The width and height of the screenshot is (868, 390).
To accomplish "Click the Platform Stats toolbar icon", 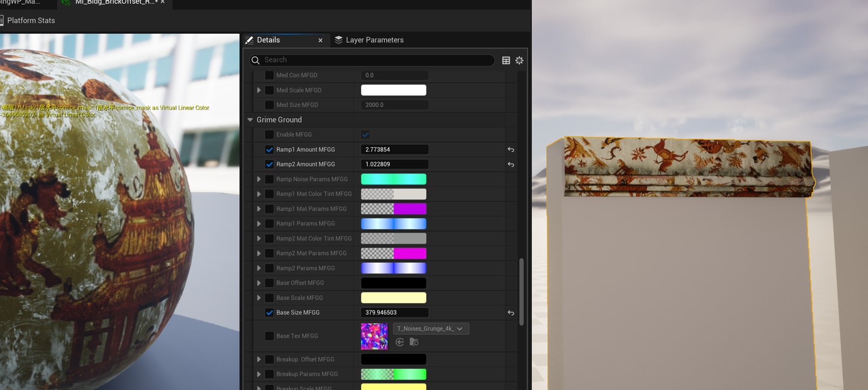I will click(x=2, y=20).
